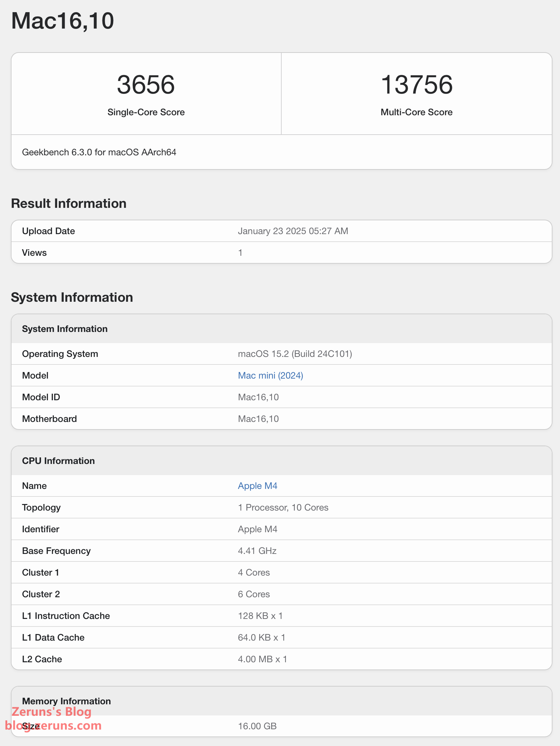Click the Cluster 2 value 6 Cores
The width and height of the screenshot is (560, 746).
[x=253, y=594]
